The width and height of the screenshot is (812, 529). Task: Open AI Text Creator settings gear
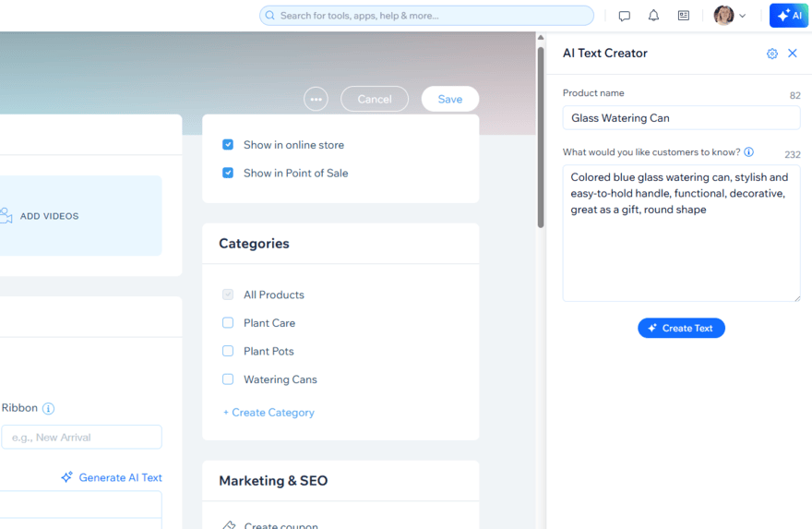771,54
